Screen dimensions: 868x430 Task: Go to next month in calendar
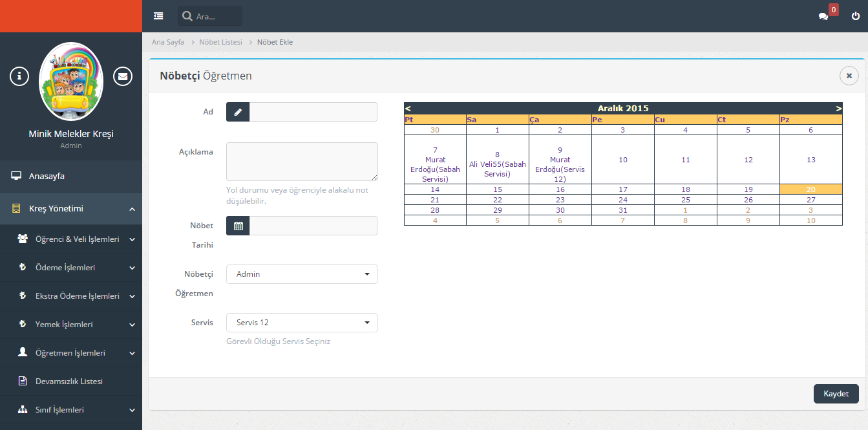tap(838, 109)
